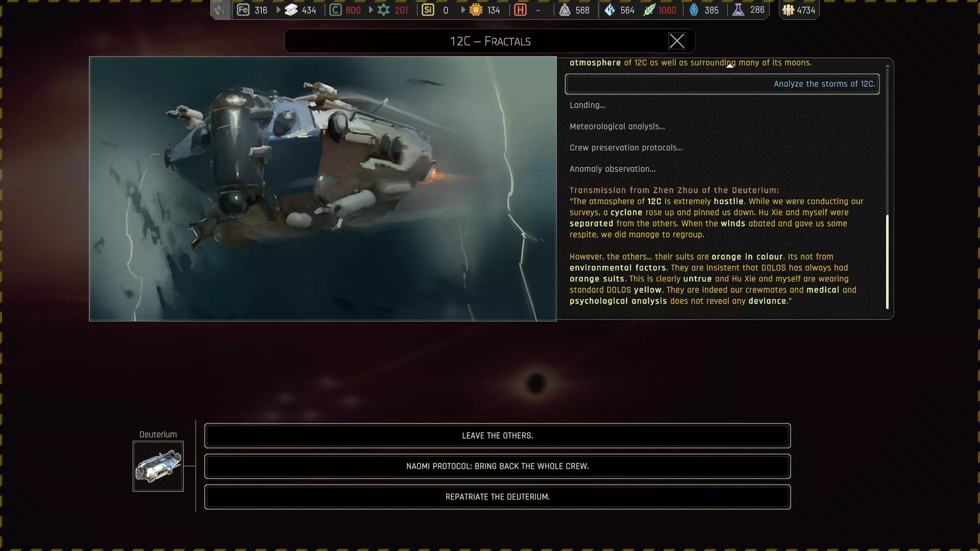The height and width of the screenshot is (551, 980).
Task: Click the polymer gear resource icon
Action: point(383,10)
